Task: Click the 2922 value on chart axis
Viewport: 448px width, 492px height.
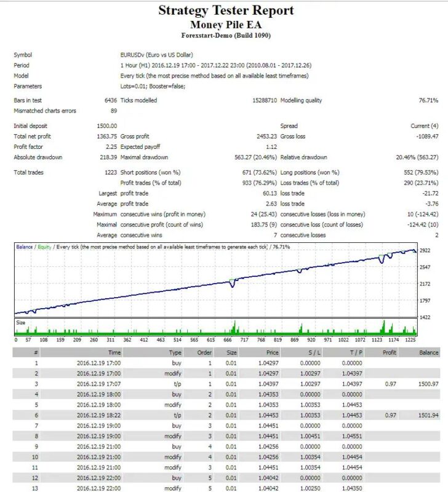Action: [x=425, y=251]
